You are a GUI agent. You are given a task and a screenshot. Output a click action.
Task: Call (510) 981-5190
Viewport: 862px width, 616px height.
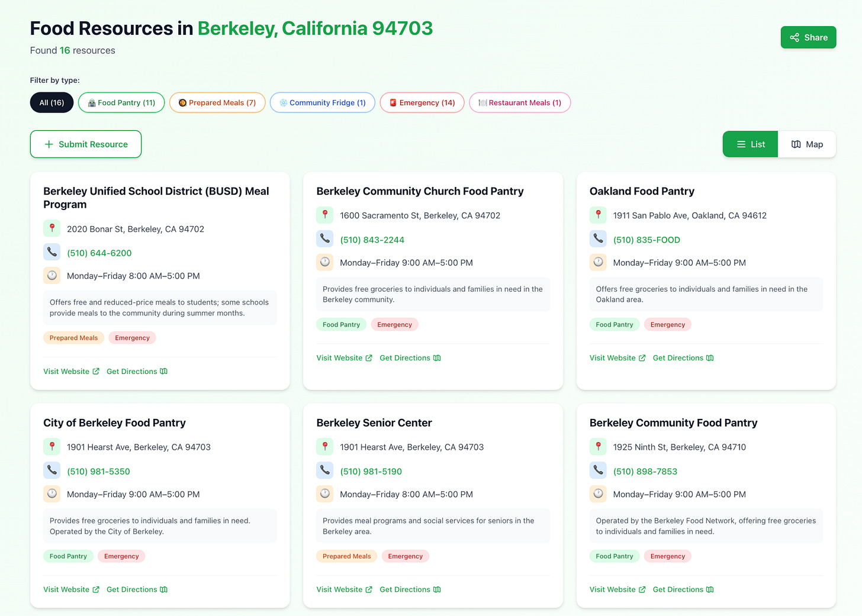pos(371,472)
